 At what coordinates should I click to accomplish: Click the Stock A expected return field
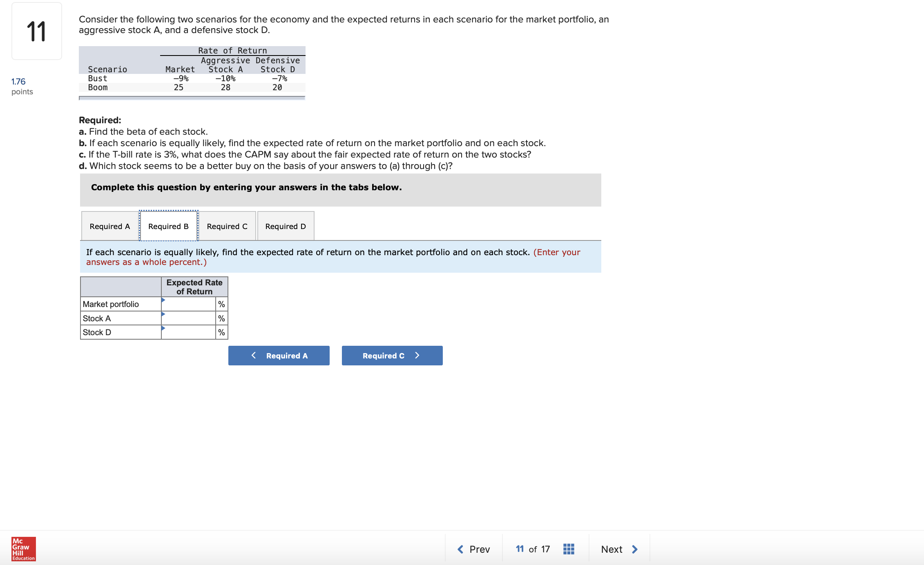188,318
